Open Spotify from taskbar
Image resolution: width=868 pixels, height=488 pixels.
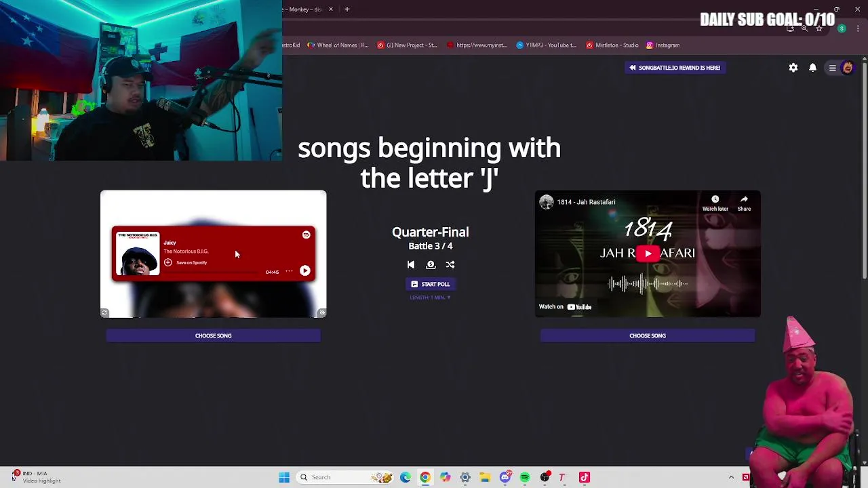click(525, 477)
